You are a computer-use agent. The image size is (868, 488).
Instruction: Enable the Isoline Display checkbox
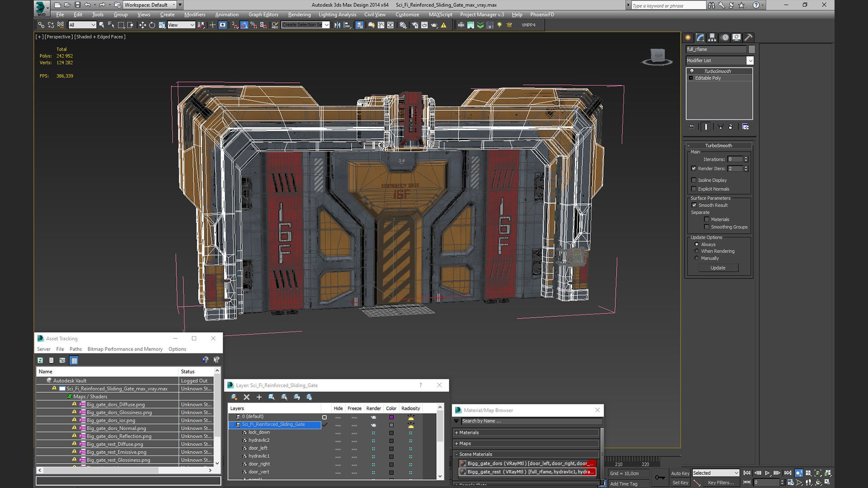pos(694,180)
